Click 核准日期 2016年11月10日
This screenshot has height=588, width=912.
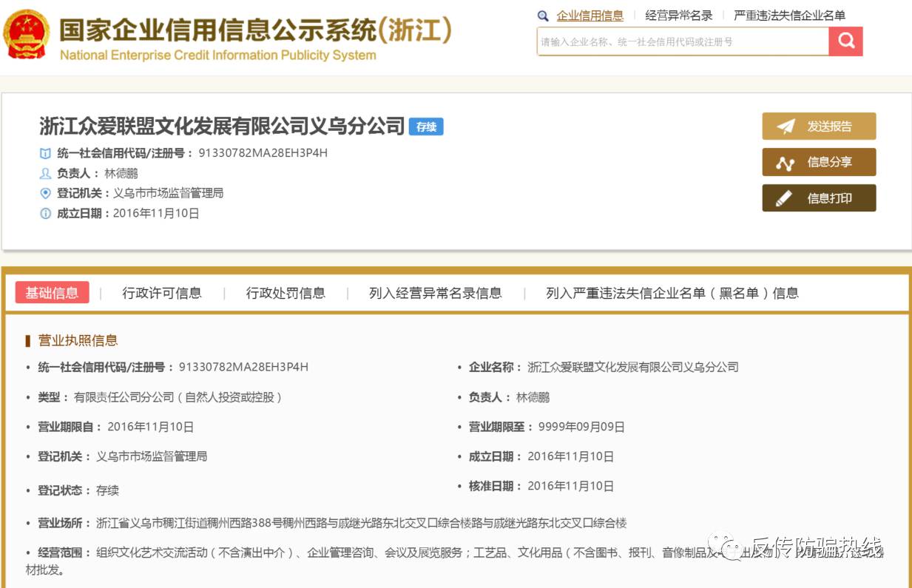point(570,486)
